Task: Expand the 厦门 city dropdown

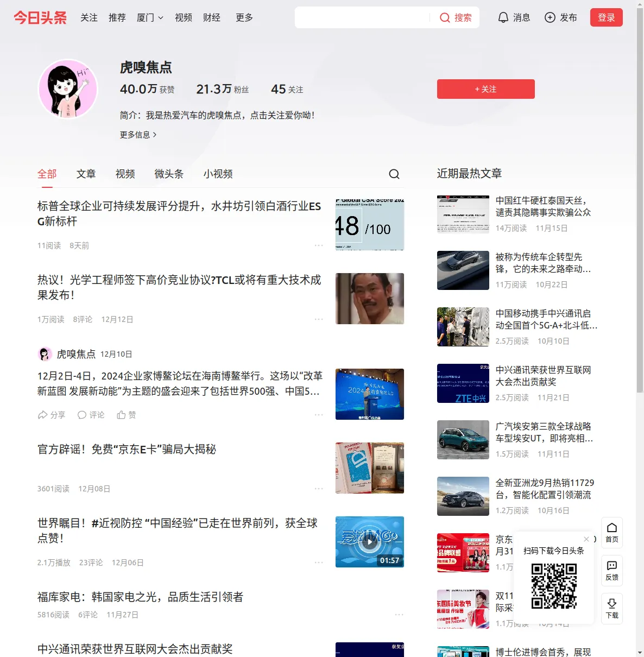Action: [150, 17]
